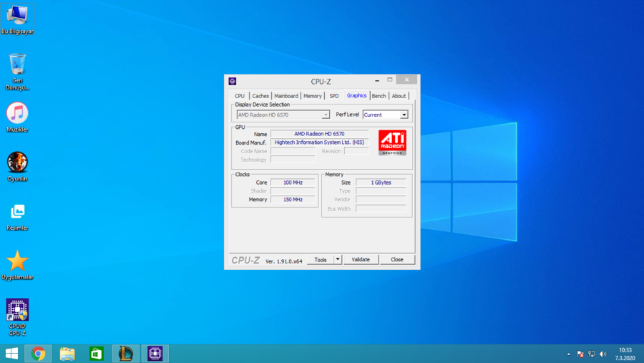The height and width of the screenshot is (363, 644).
Task: Minimize the CPU-Z window
Action: pos(377,80)
